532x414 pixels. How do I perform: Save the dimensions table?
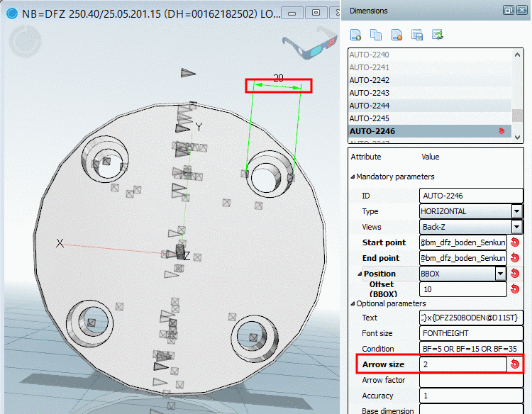click(x=417, y=35)
